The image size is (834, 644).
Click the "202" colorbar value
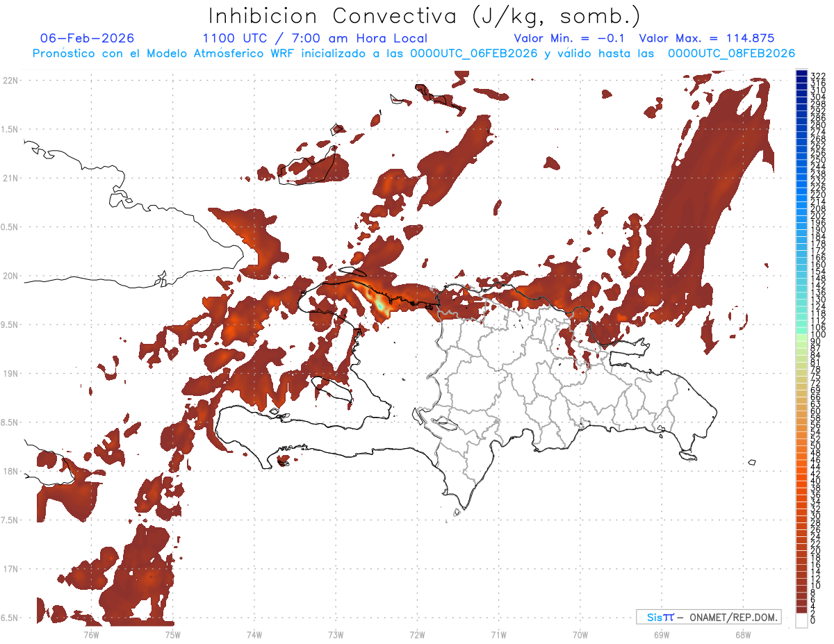click(x=817, y=215)
